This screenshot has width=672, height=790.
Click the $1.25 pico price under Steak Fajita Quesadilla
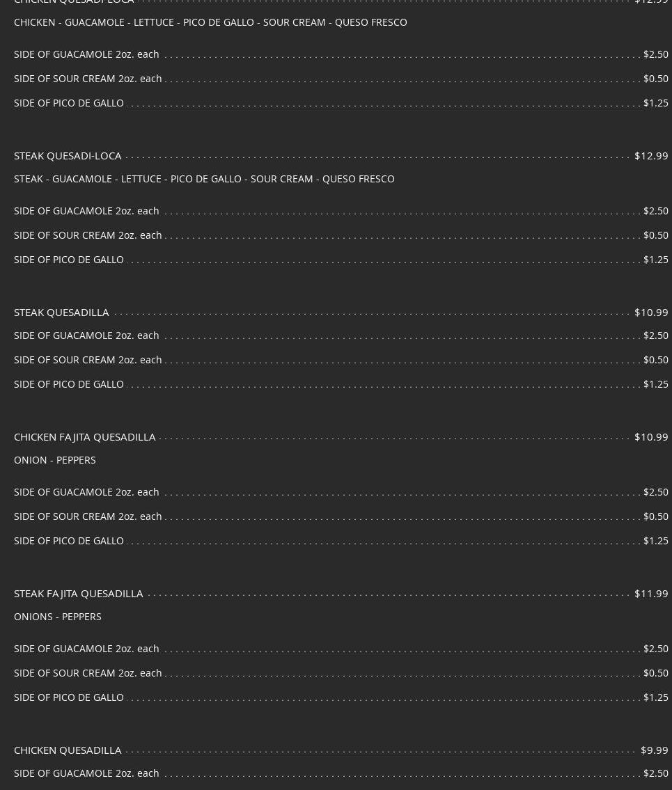(x=655, y=697)
